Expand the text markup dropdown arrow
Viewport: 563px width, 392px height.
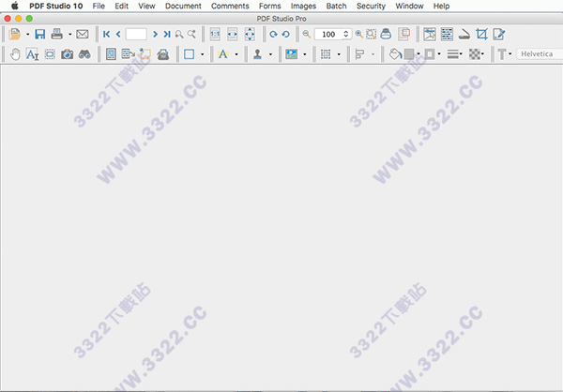pyautogui.click(x=236, y=54)
